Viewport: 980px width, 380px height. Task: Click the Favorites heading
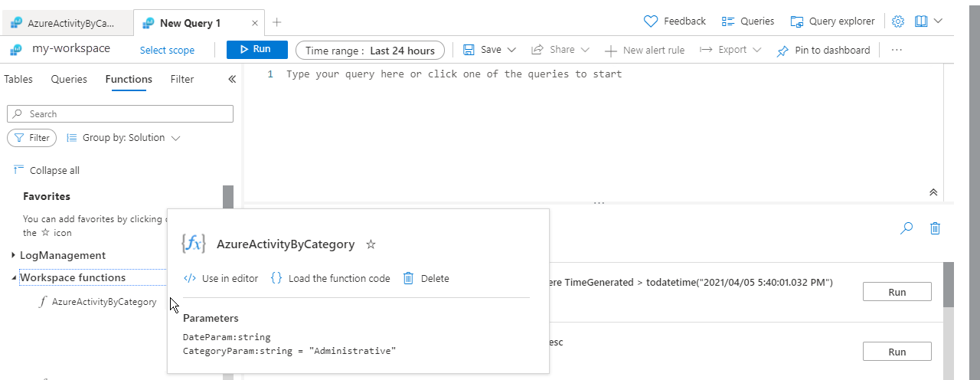tap(47, 196)
